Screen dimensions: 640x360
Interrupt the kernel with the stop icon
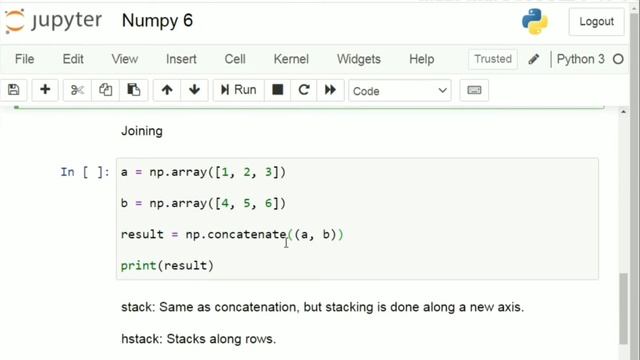[x=278, y=90]
